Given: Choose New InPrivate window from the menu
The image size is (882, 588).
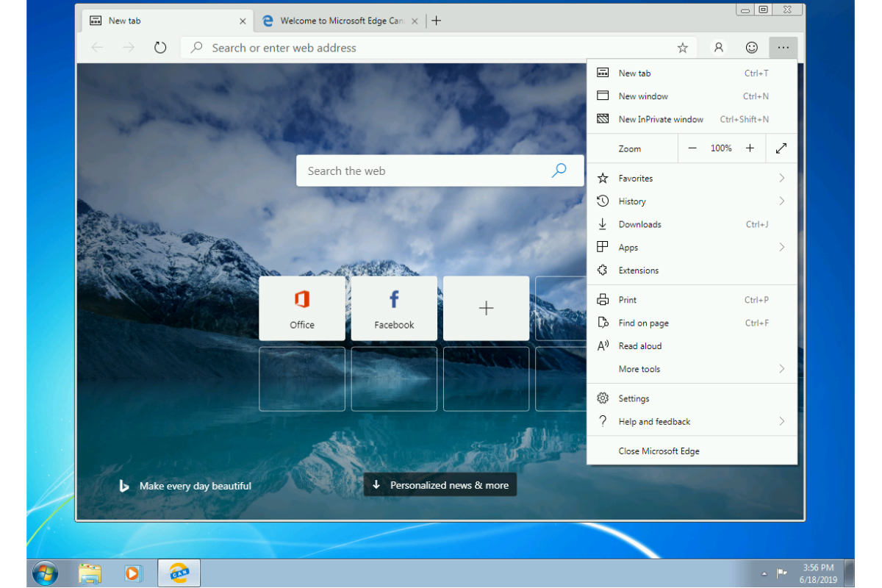Looking at the screenshot, I should click(660, 118).
